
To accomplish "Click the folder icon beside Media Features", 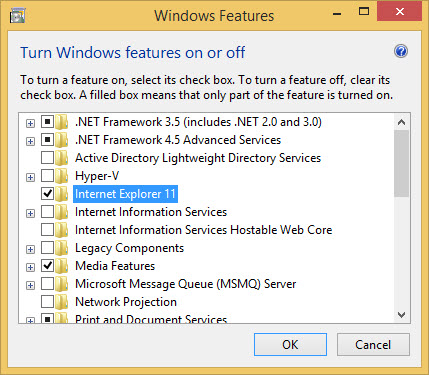I will click(x=62, y=266).
